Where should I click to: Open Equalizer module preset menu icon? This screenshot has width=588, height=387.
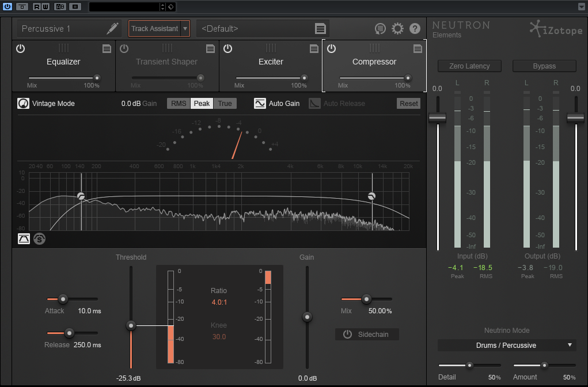point(107,48)
